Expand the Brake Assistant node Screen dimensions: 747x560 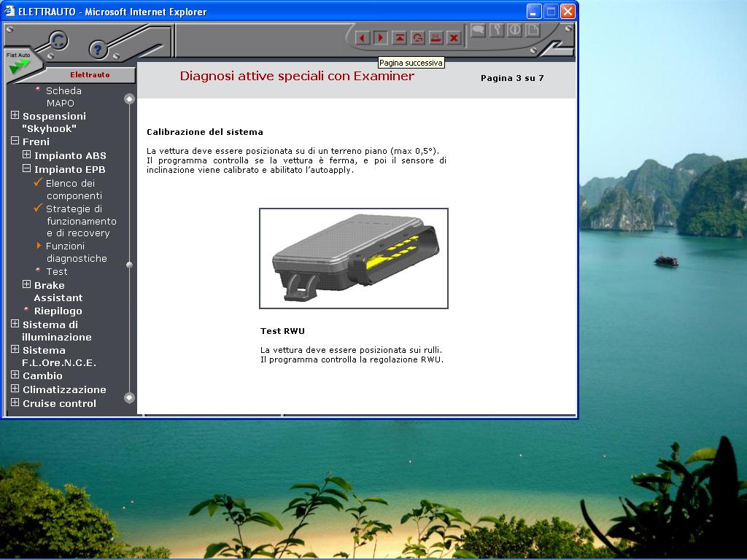coord(27,284)
